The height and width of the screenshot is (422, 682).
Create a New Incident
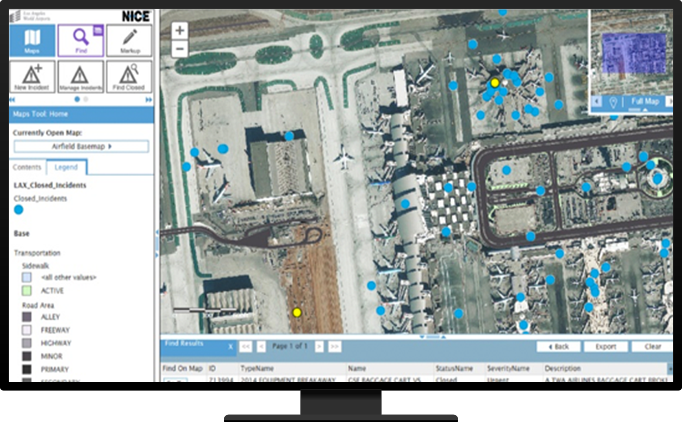pyautogui.click(x=33, y=77)
